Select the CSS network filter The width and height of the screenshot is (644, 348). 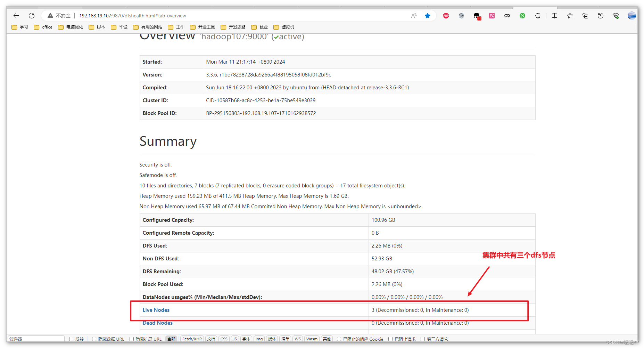click(x=224, y=339)
